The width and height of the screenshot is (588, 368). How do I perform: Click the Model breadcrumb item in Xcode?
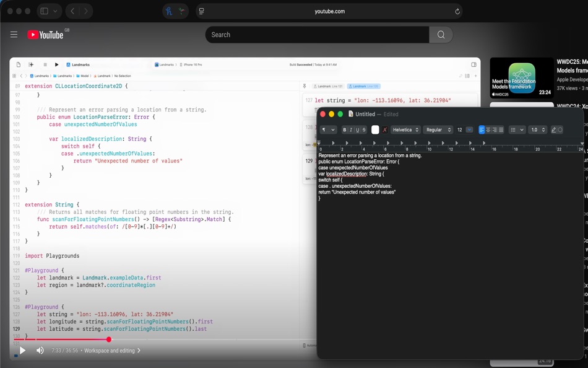click(83, 76)
